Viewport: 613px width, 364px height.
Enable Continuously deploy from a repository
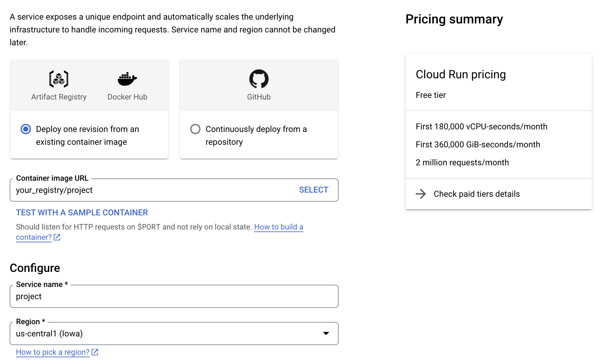click(x=195, y=129)
